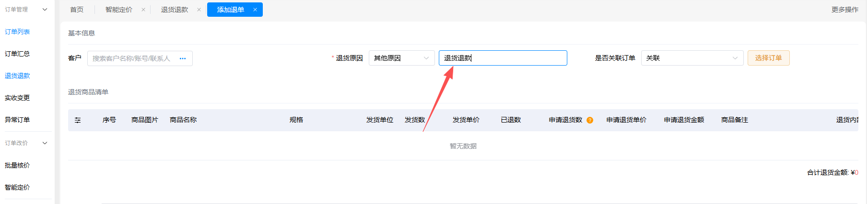
Task: Go to 订单汇总 in the sidebar
Action: 17,54
